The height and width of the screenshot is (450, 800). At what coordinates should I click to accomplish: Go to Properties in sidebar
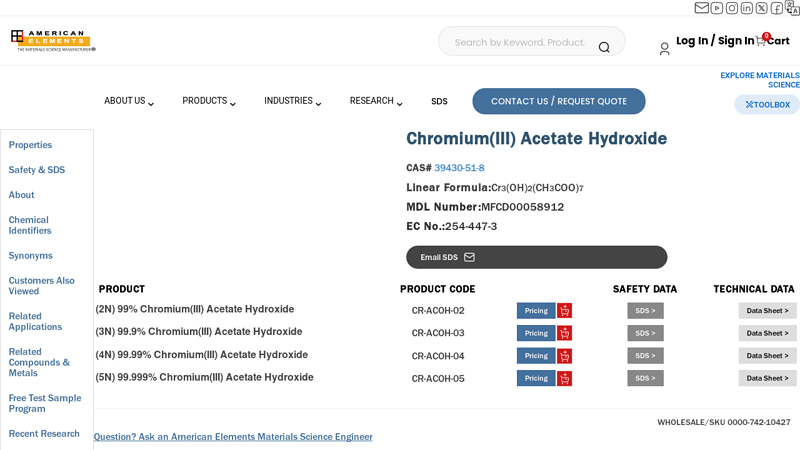(30, 145)
